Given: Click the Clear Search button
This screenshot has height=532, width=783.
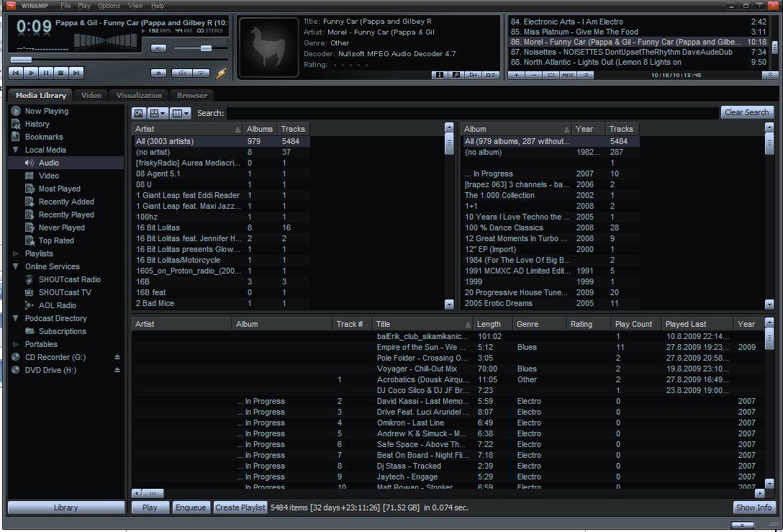Looking at the screenshot, I should point(746,112).
